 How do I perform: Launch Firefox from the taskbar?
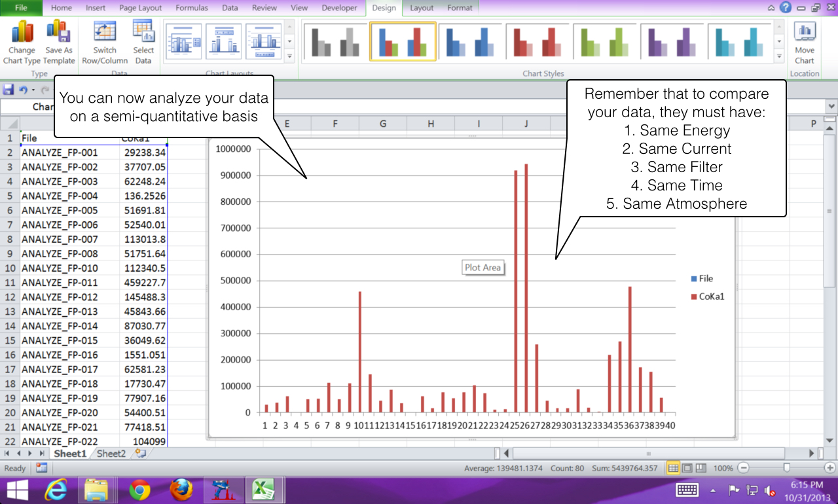pos(181,490)
